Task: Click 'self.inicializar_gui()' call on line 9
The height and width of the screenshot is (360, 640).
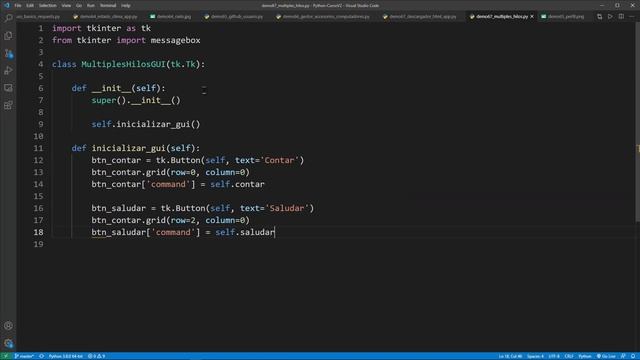Action: [x=146, y=124]
